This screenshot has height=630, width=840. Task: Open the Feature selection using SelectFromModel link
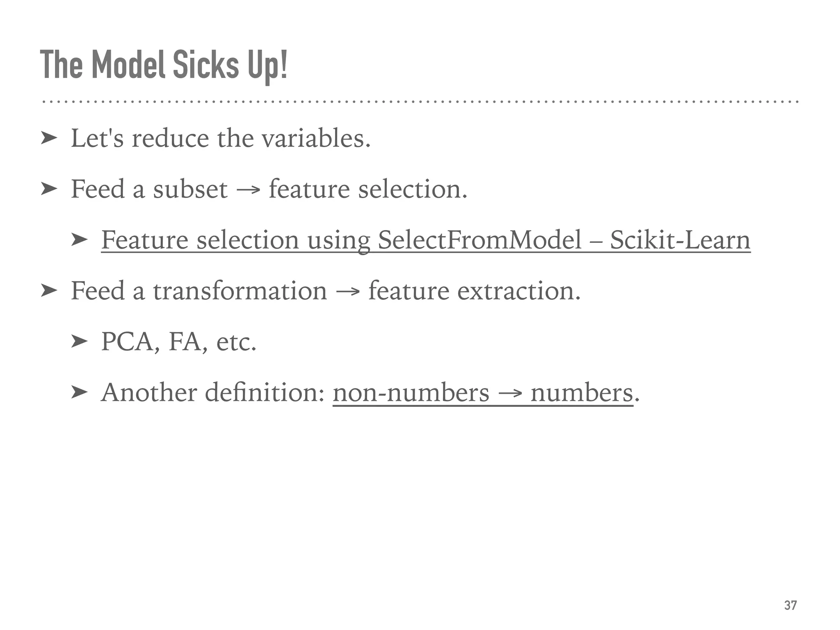pyautogui.click(x=426, y=240)
